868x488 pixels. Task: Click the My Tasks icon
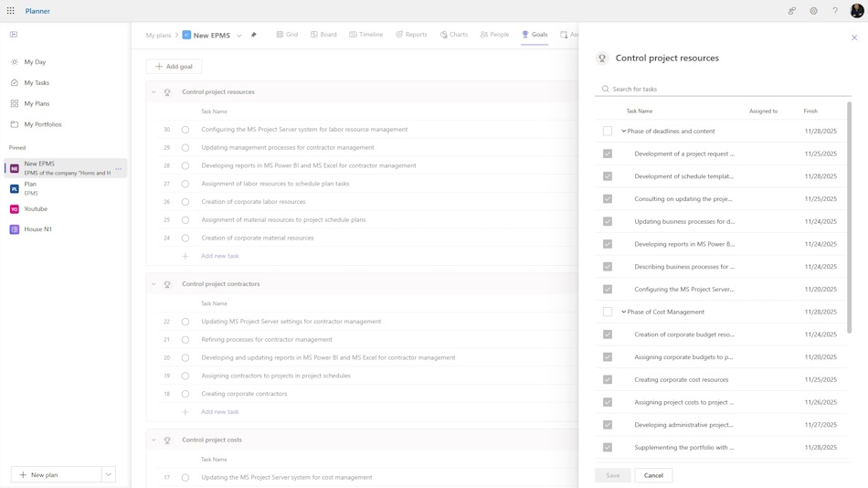pyautogui.click(x=15, y=82)
